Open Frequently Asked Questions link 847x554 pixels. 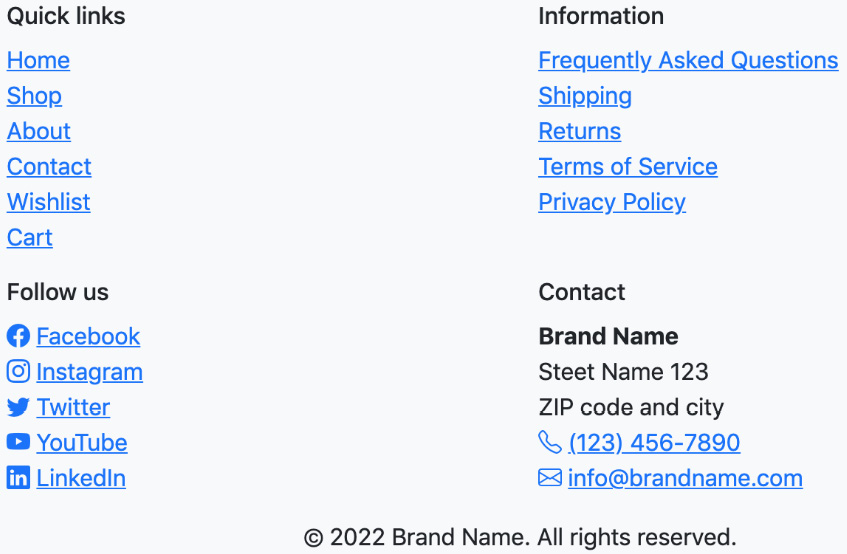click(688, 60)
